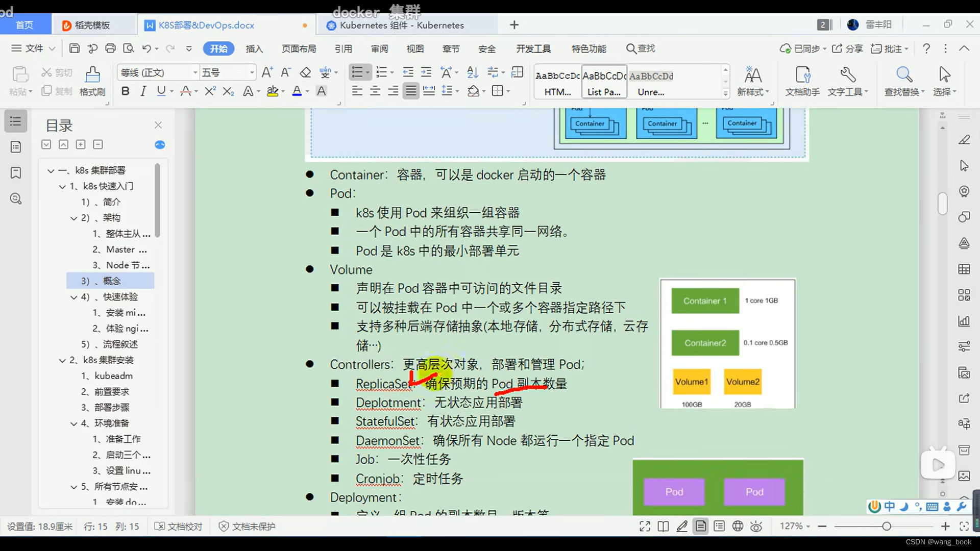
Task: Click the text highlight color button
Action: coord(273,91)
